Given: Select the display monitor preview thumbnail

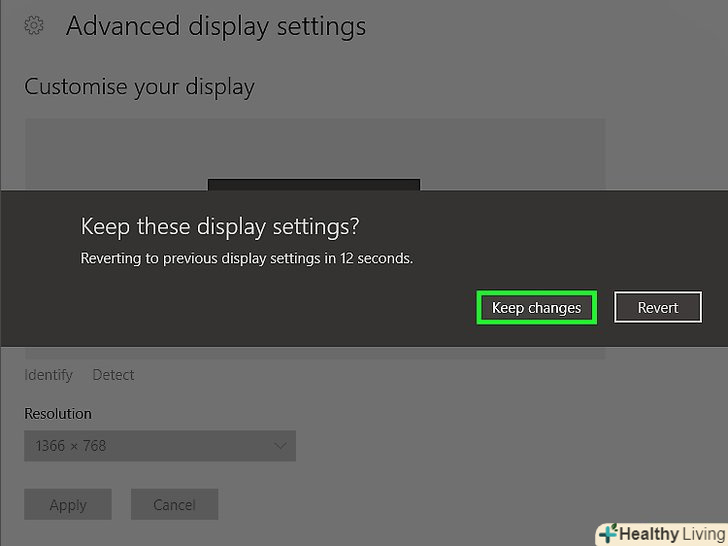Looking at the screenshot, I should coord(314,184).
